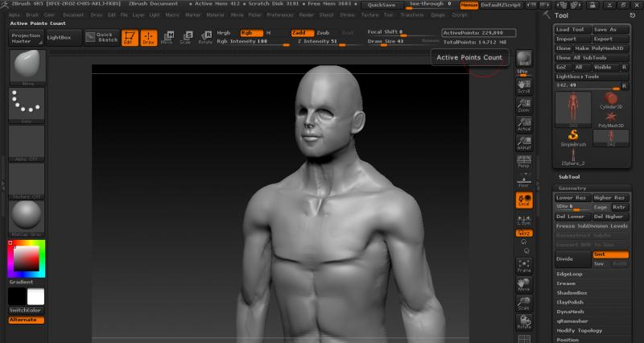Expand the Modify Topology section

coord(579,331)
